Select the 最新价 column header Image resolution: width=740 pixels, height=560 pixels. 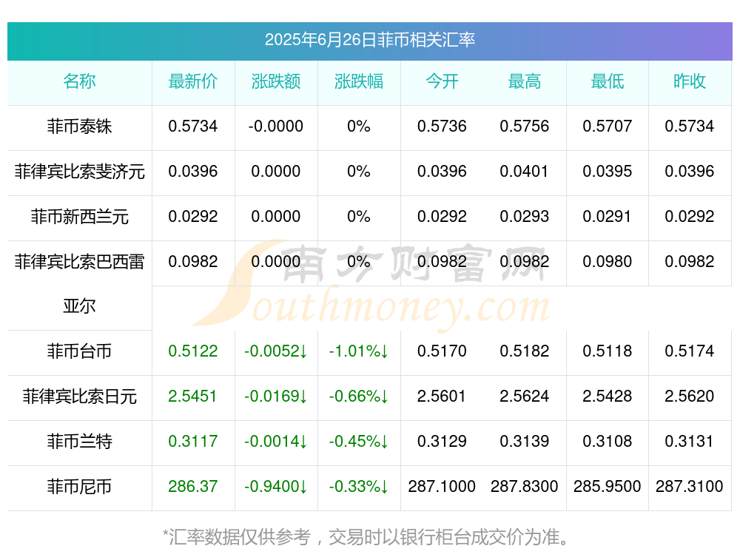tap(193, 81)
